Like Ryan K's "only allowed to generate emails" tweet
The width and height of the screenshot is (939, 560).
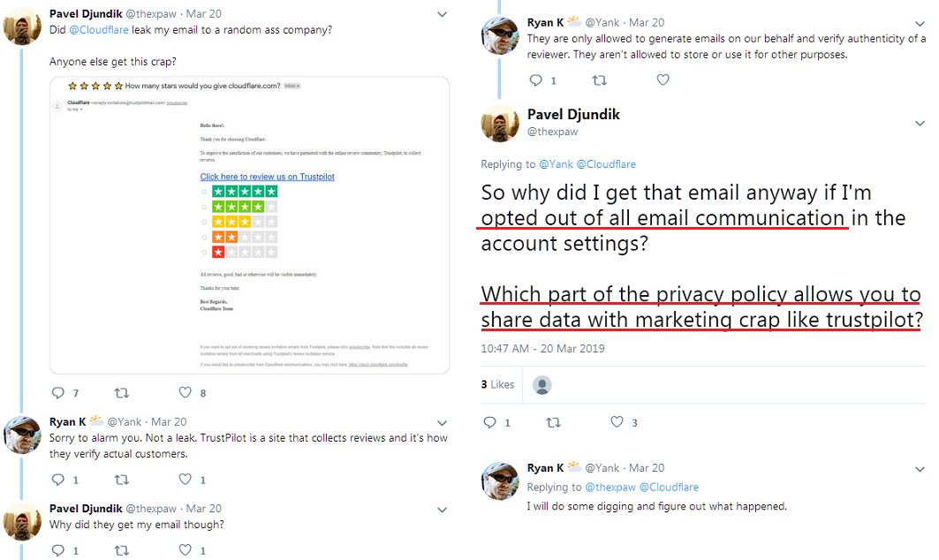663,80
